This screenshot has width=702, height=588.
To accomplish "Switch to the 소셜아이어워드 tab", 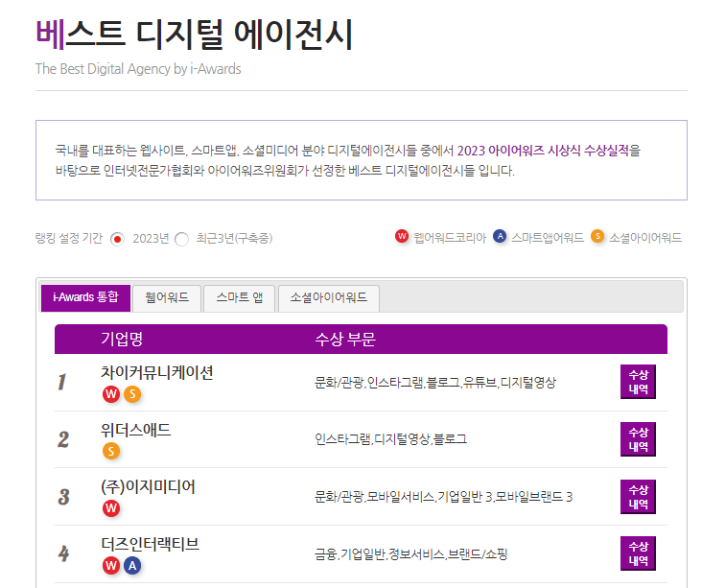I will click(x=329, y=297).
